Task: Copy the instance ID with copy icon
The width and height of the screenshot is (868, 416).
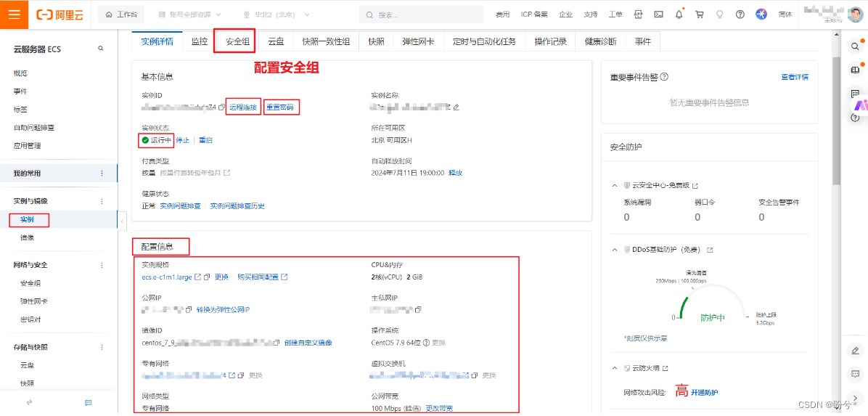Action: click(221, 107)
